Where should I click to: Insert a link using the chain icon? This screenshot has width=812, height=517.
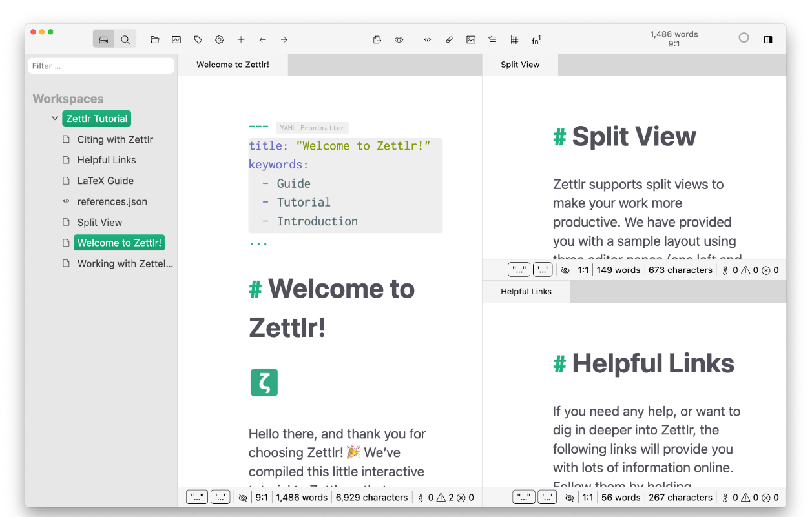click(449, 39)
